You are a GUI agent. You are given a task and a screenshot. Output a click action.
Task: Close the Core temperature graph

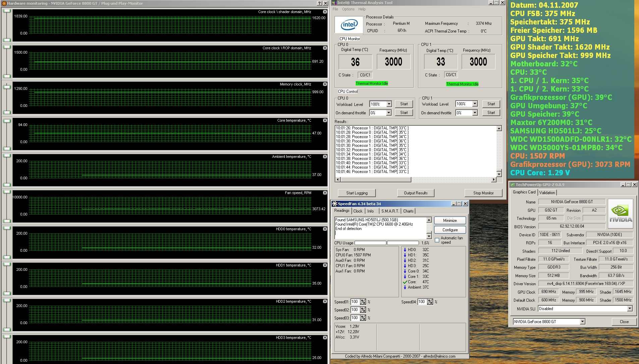325,120
